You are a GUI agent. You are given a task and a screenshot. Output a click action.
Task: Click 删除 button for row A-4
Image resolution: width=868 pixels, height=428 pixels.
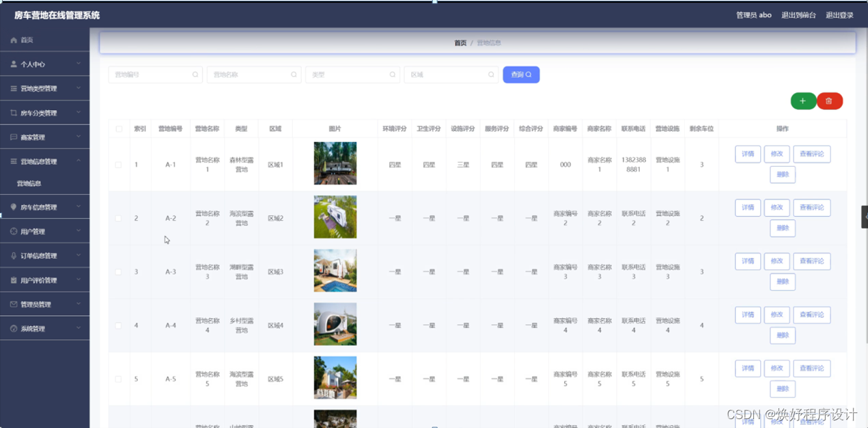pyautogui.click(x=783, y=335)
